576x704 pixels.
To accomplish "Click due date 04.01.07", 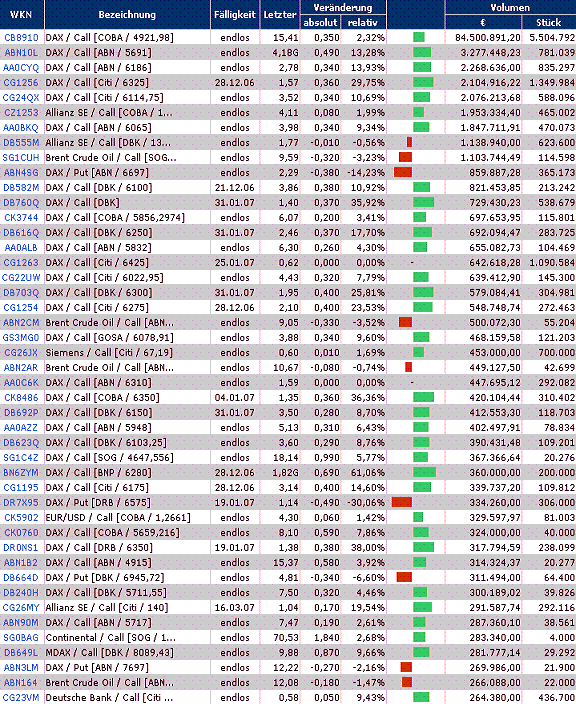I will coord(234,397).
